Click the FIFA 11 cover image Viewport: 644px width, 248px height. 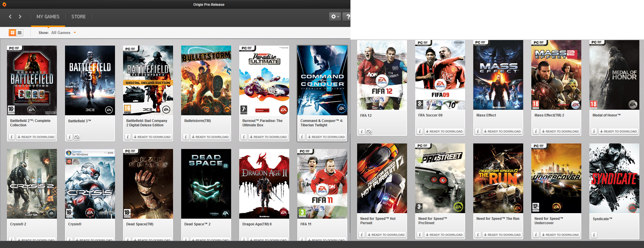click(x=322, y=184)
